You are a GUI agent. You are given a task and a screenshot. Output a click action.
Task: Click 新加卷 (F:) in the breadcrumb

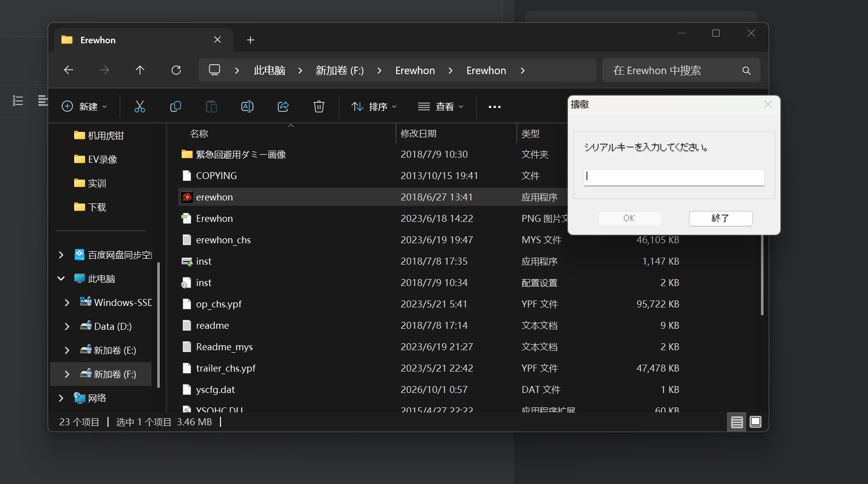(339, 71)
